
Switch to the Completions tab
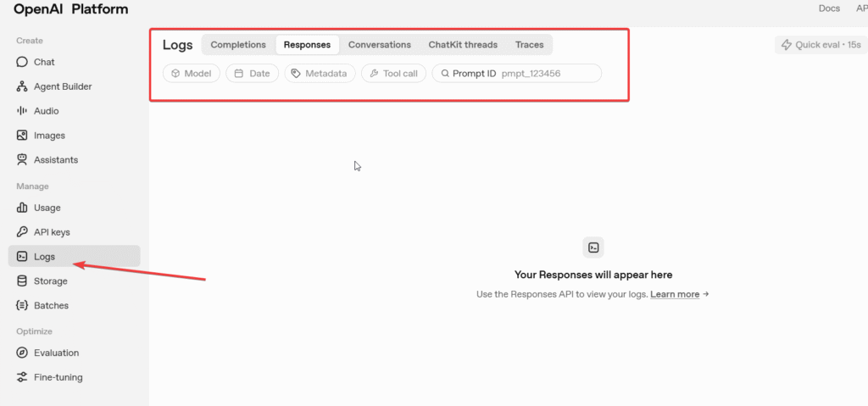coord(238,45)
